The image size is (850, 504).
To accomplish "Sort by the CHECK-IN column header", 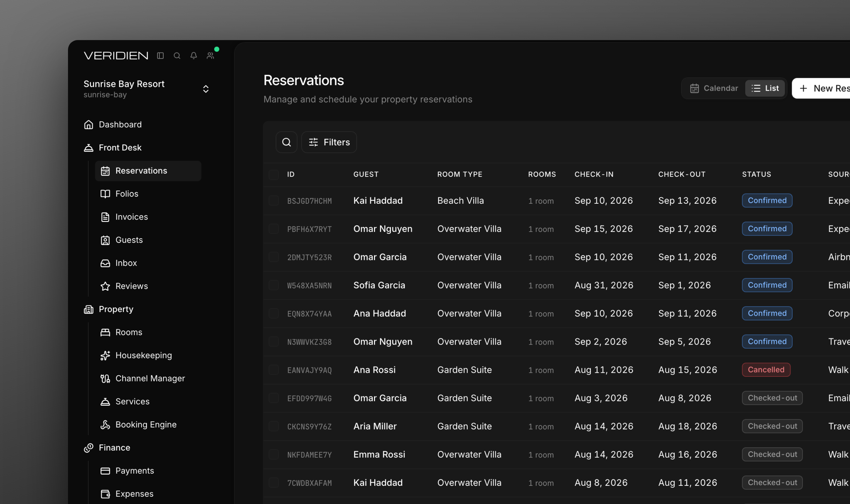I will [x=594, y=175].
